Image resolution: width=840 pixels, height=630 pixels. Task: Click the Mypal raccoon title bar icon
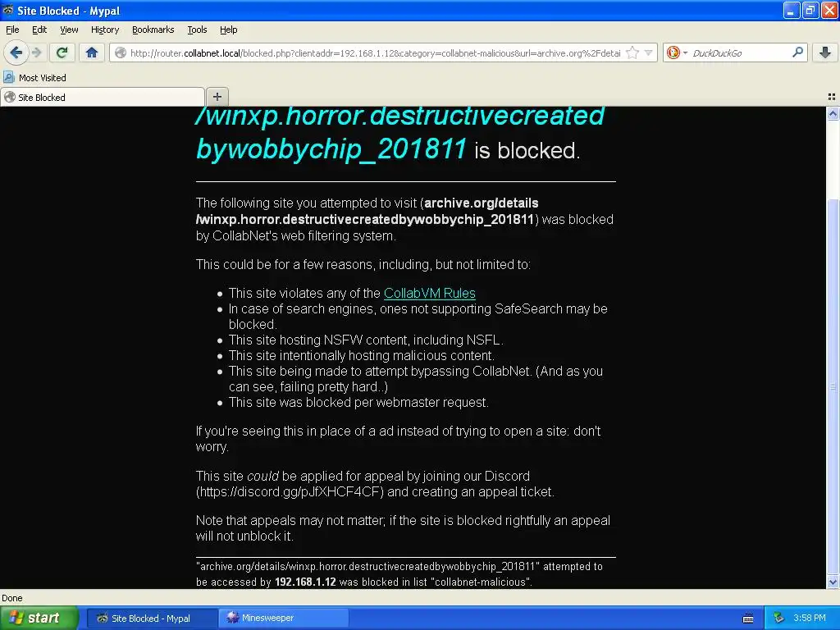(x=8, y=10)
